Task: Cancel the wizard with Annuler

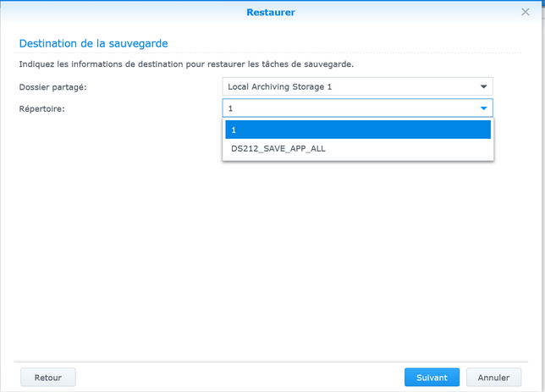Action: (x=493, y=378)
